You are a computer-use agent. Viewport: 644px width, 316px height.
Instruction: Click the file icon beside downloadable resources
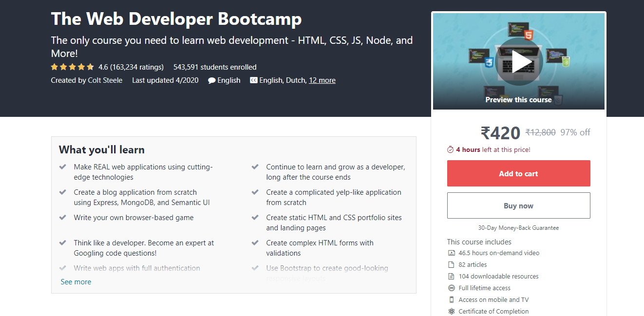[451, 277]
